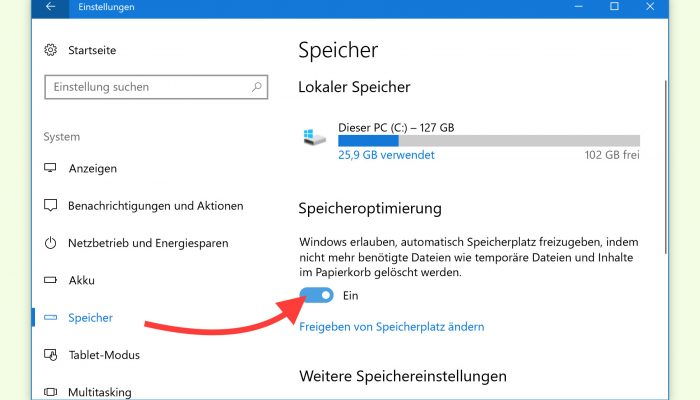Open Startseite via the gear icon
This screenshot has height=400, width=700.
(x=50, y=50)
